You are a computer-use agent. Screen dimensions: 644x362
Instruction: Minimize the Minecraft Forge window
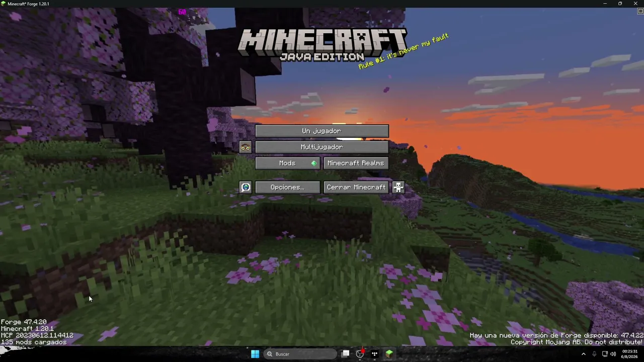coord(605,4)
